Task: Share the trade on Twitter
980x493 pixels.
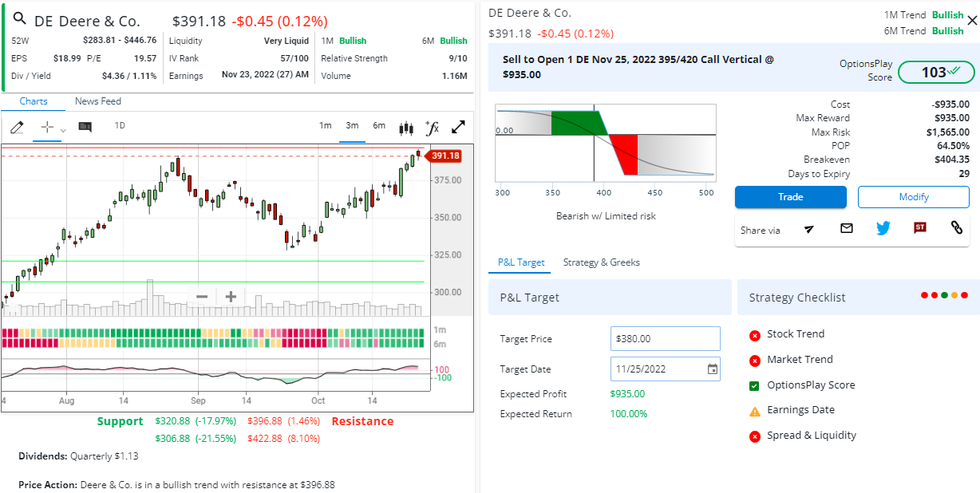Action: click(x=883, y=228)
